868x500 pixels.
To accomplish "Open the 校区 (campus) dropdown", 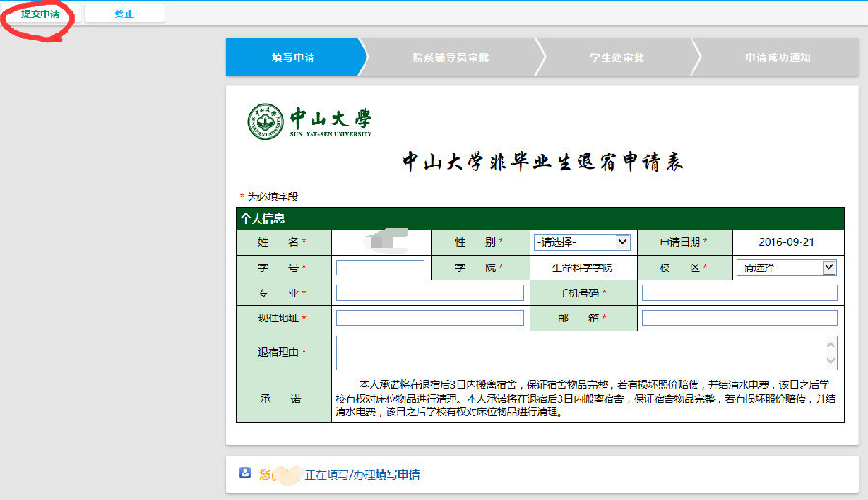I will coord(787,267).
